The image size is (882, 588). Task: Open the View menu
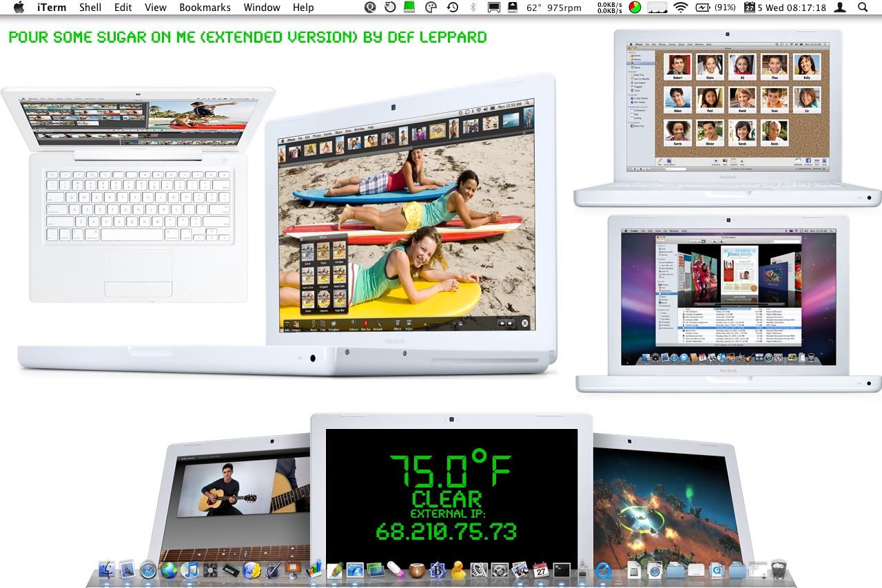click(x=156, y=8)
